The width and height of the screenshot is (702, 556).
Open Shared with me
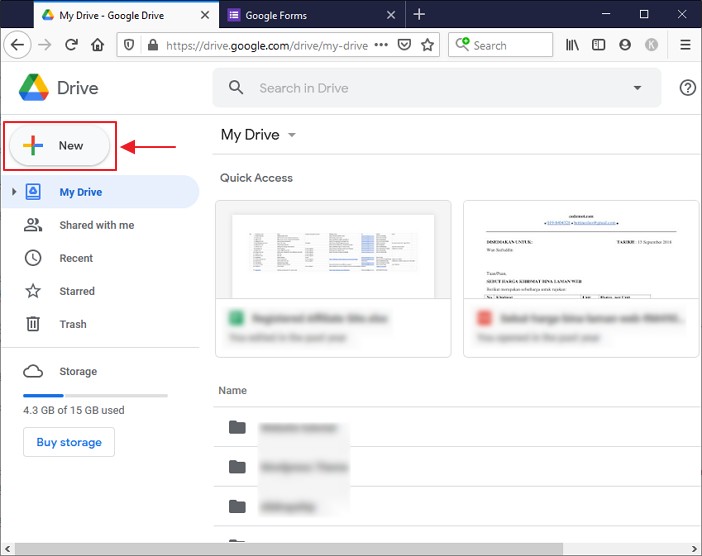[x=97, y=225]
